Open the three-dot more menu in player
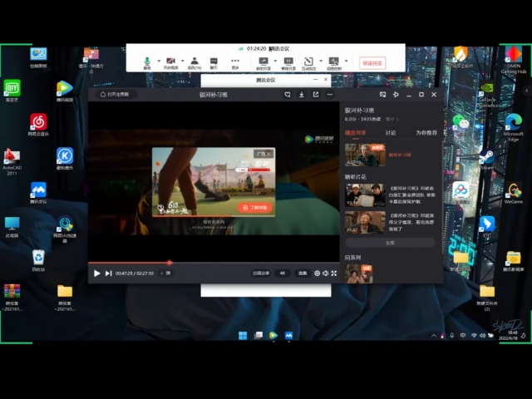Image resolution: width=532 pixels, height=399 pixels. tap(329, 95)
